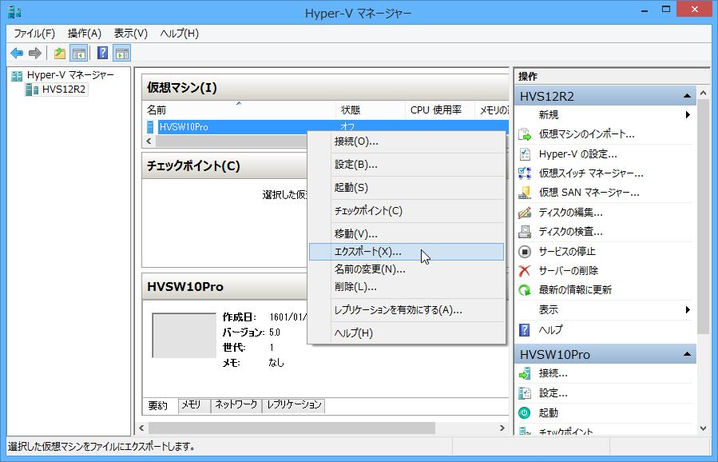Select HVS12R2 server in the tree
The height and width of the screenshot is (462, 718).
coord(64,89)
